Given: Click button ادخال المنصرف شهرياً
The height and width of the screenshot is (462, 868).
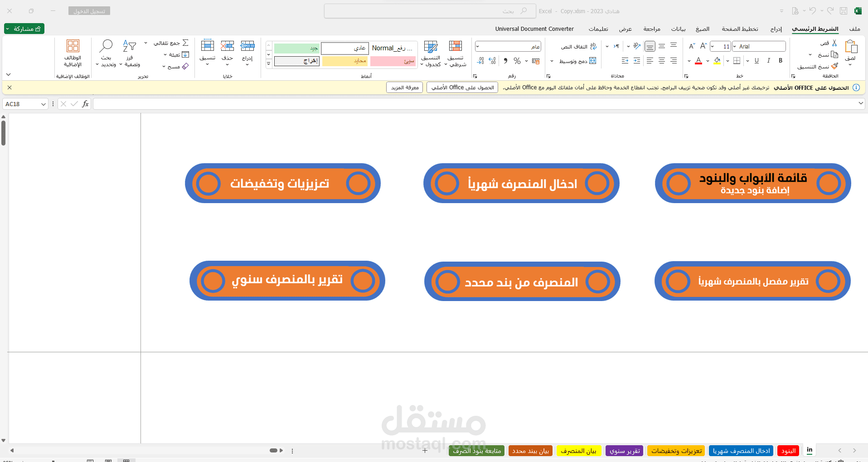Looking at the screenshot, I should (521, 183).
